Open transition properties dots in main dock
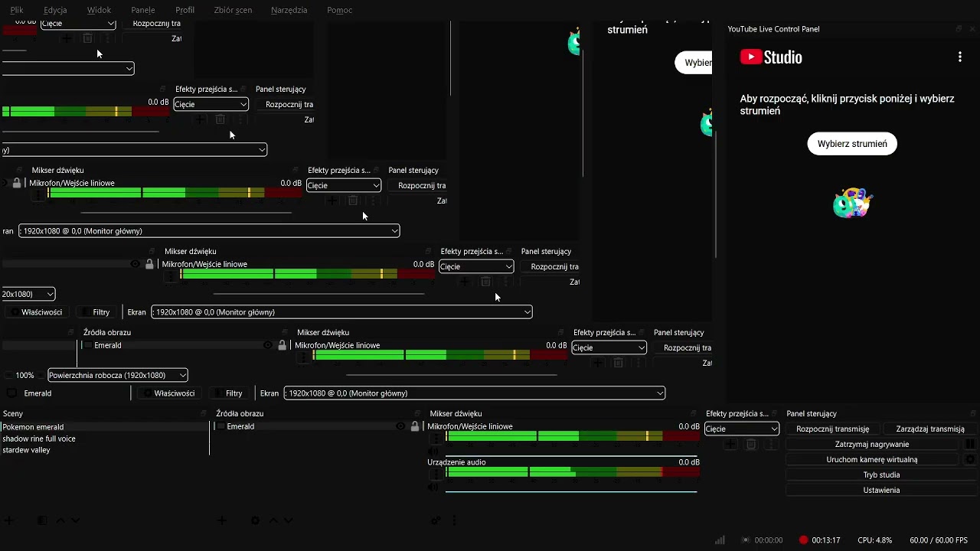980x551 pixels. 772,444
